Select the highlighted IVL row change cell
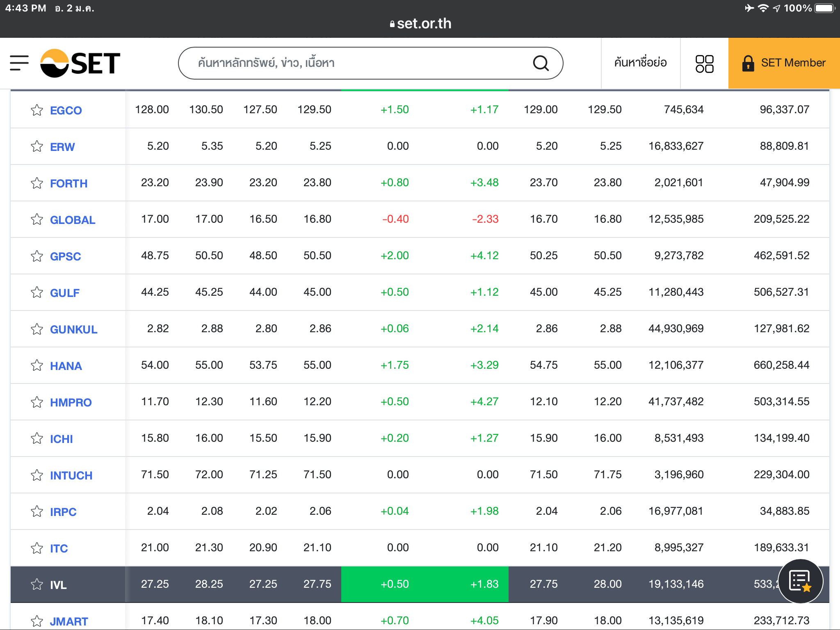 (x=395, y=584)
